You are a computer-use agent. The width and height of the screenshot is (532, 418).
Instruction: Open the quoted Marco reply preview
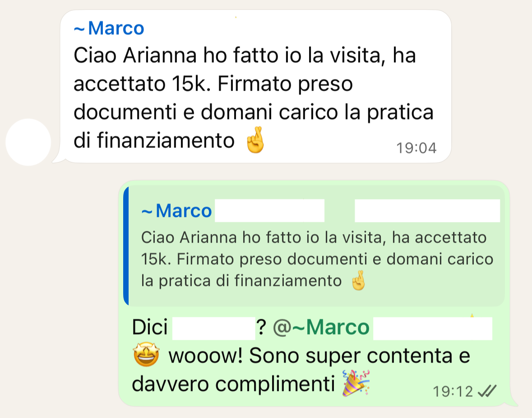tap(314, 246)
